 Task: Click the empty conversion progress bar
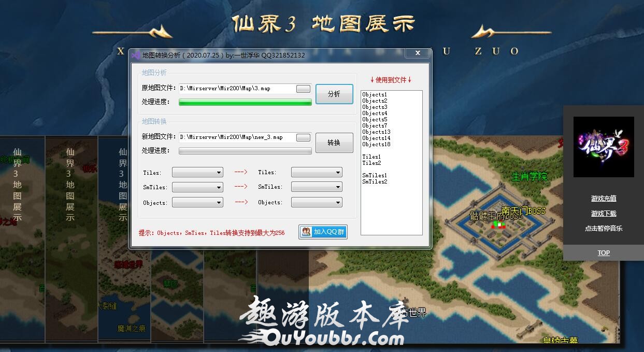245,151
